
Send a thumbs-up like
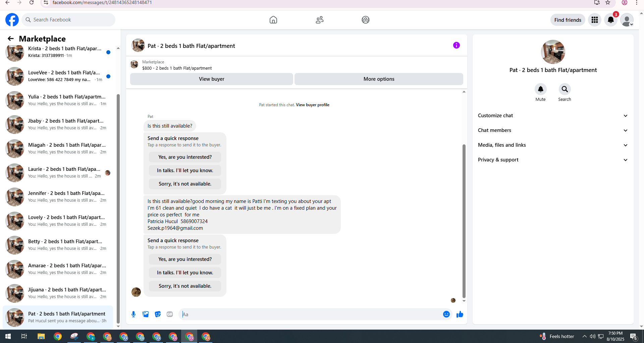[x=460, y=314]
